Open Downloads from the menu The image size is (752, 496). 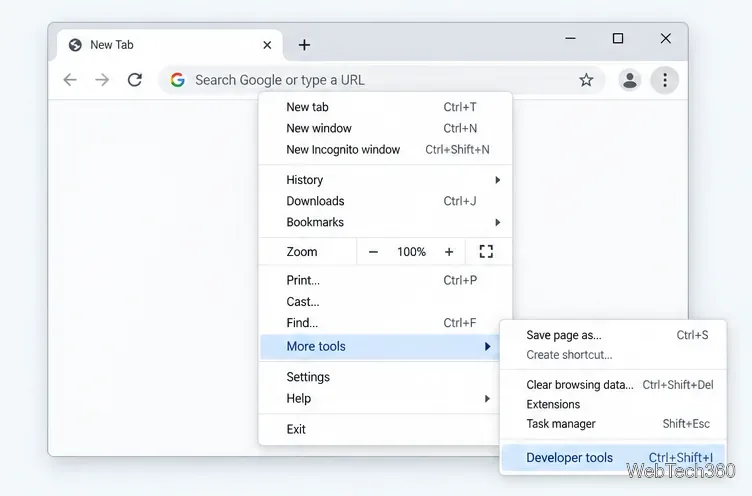[x=386, y=201]
